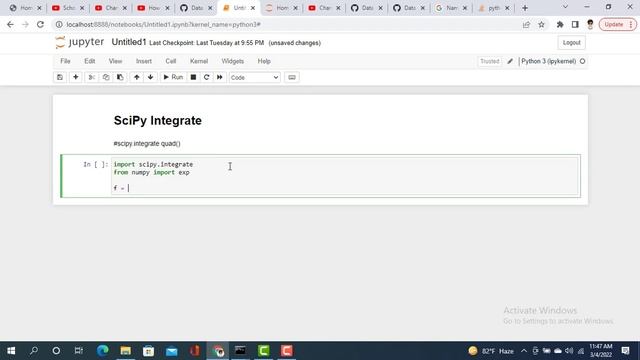Open a new browser tab
This screenshot has width=640, height=360.
525,8
